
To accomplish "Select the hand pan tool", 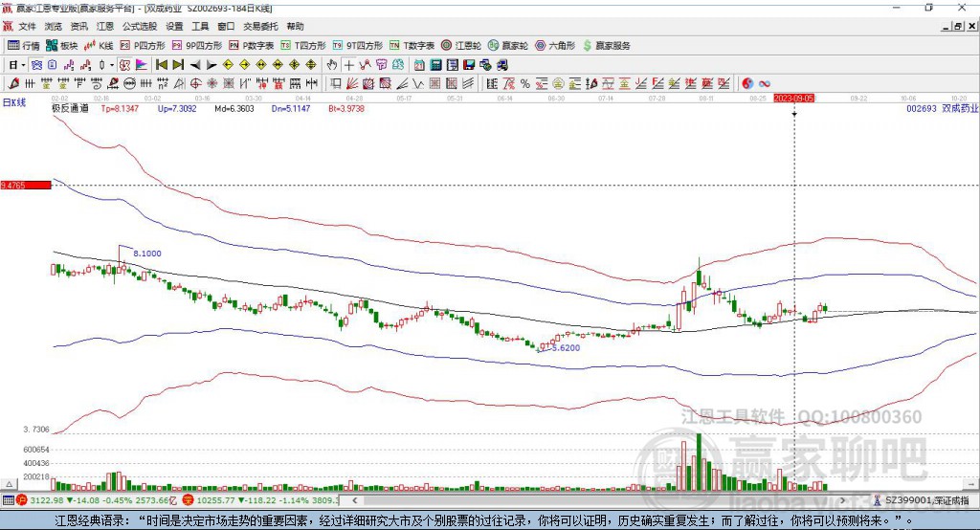I will coord(332,65).
